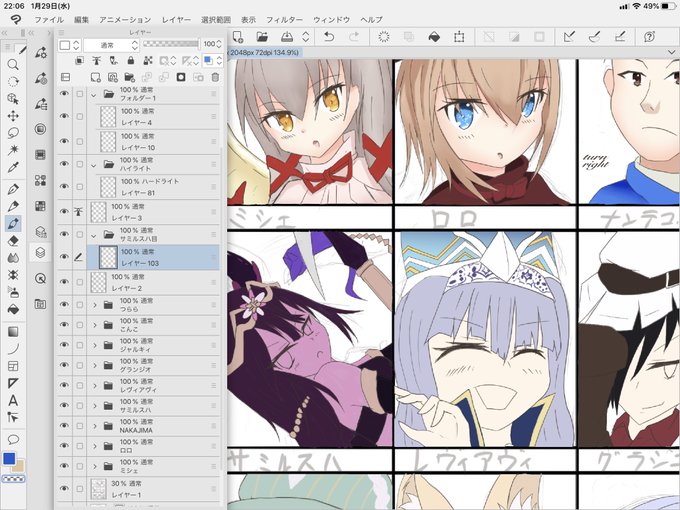Open the ファイル menu
The image size is (680, 510).
[x=49, y=20]
